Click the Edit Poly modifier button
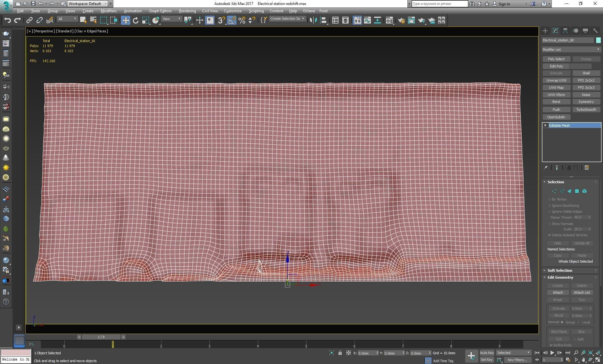Image resolution: width=603 pixels, height=364 pixels. tap(556, 66)
